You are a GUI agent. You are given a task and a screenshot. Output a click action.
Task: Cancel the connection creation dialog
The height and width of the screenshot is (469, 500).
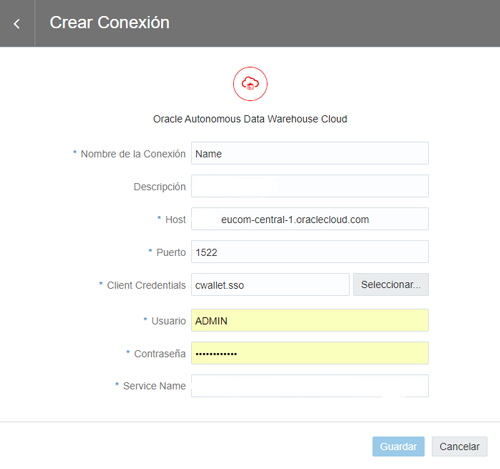459,446
